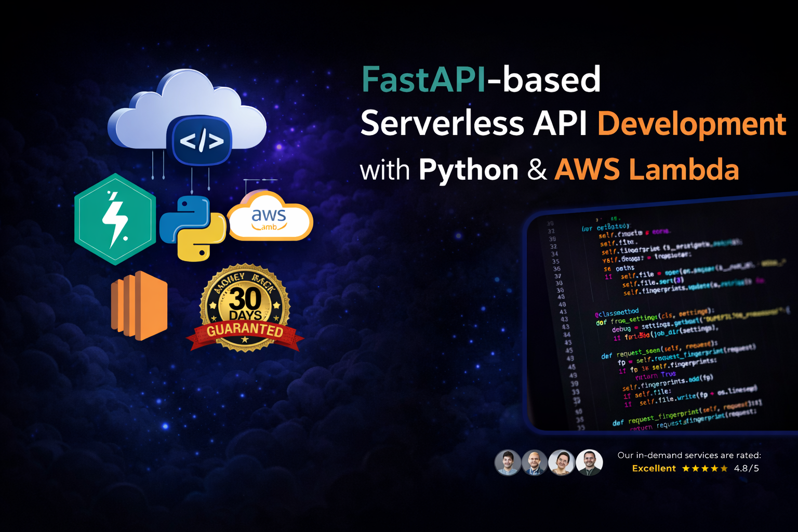Click the green hexagon lightning bolt logo
Screen dimensions: 798x532
115,219
